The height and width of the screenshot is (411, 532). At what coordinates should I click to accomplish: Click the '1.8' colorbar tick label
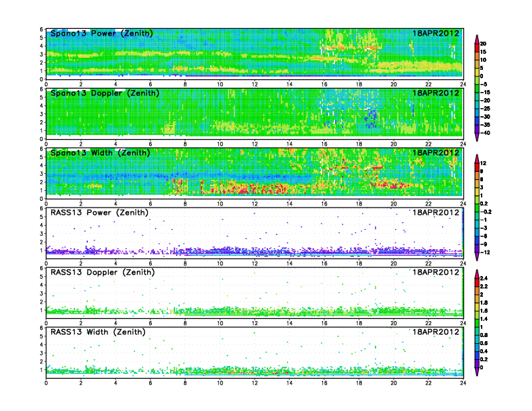coord(484,302)
